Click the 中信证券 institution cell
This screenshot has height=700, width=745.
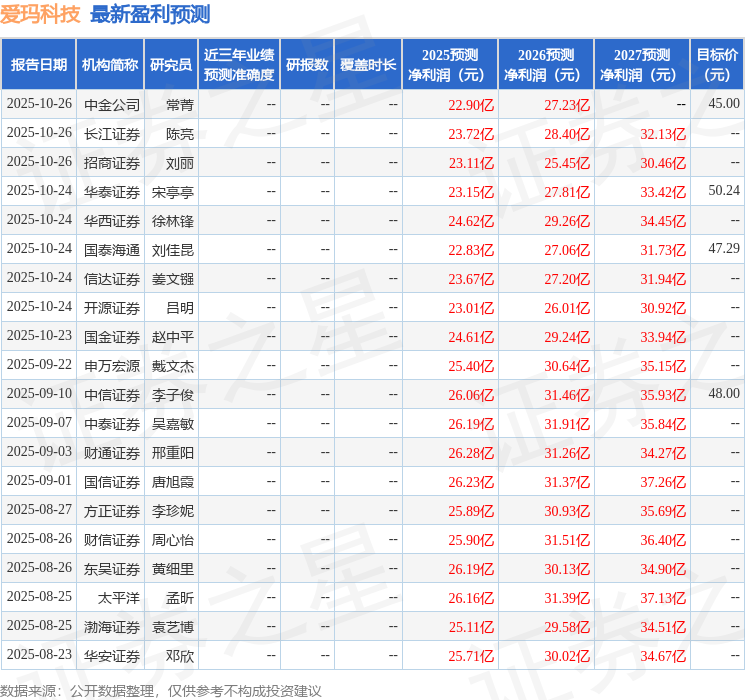[112, 395]
